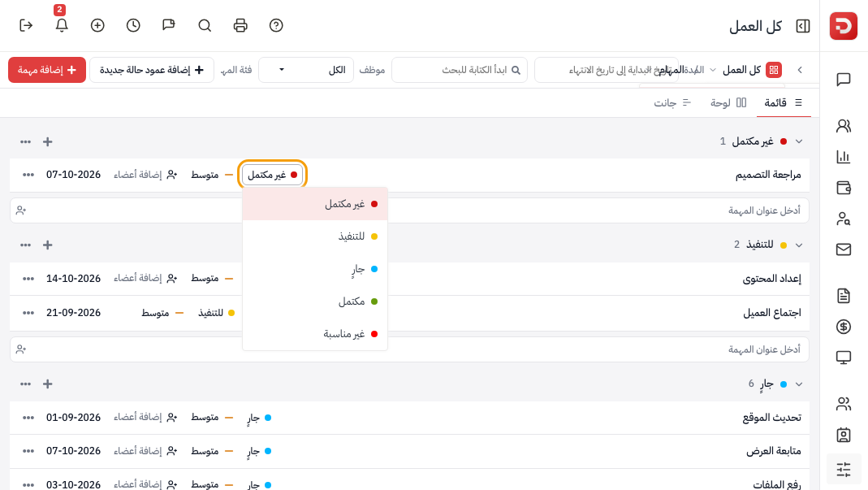The width and height of the screenshot is (868, 490).
Task: Click إضافة أعضاء on متابعة العرض row
Action: point(145,451)
